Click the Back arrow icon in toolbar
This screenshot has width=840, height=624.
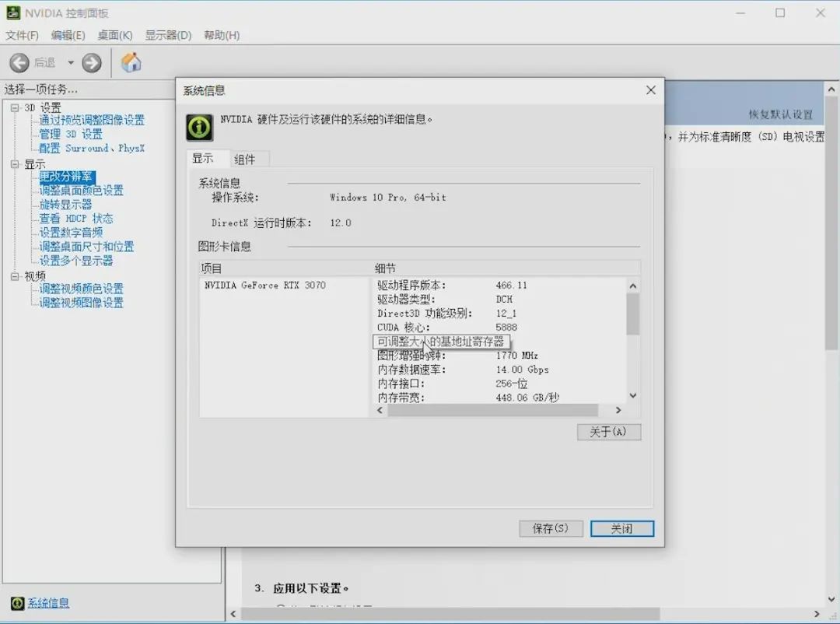point(19,63)
